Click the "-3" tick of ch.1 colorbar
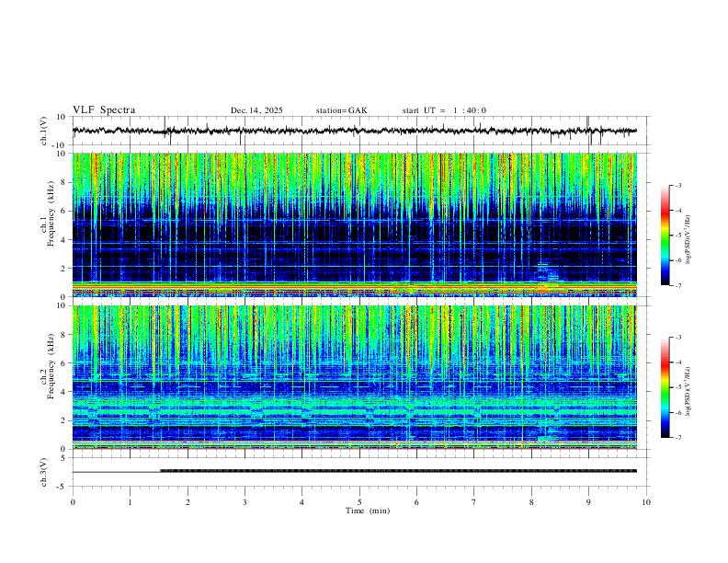This screenshot has width=728, height=563. (677, 185)
